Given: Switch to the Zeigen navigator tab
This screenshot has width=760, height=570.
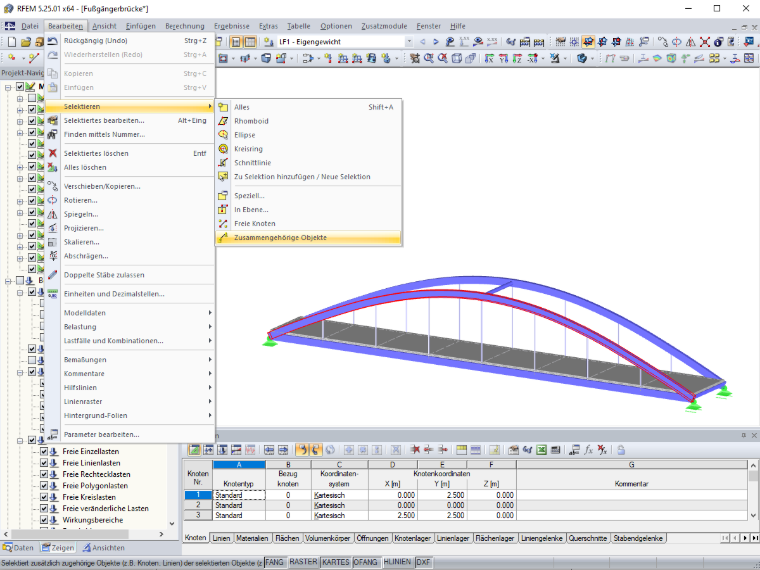Looking at the screenshot, I should tap(58, 548).
